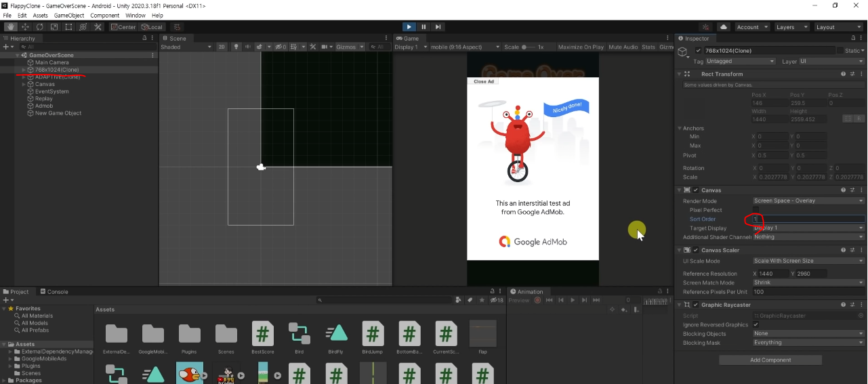
Task: Open Rect Transform help icon
Action: pyautogui.click(x=843, y=74)
